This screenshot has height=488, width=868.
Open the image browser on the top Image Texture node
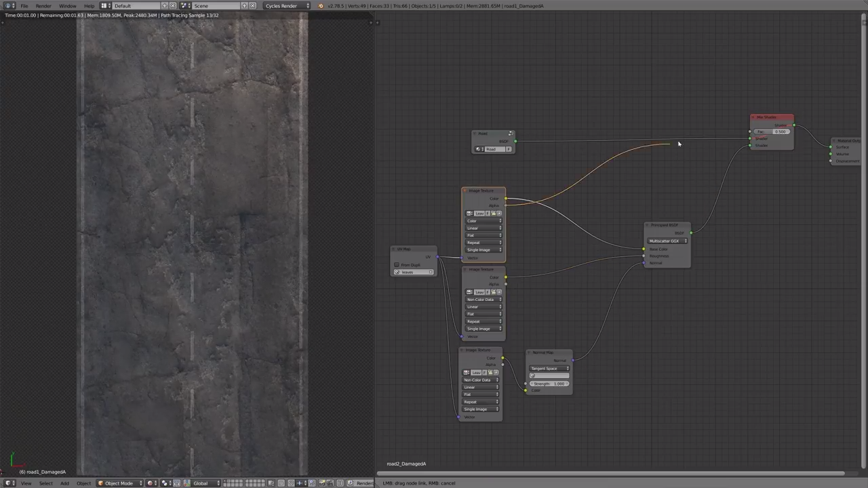click(x=468, y=213)
